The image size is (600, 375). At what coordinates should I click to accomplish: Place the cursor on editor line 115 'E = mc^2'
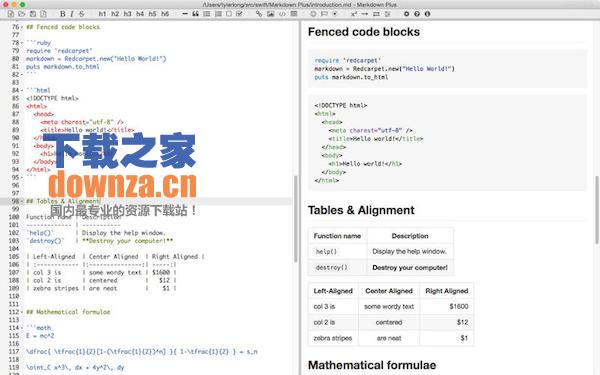[x=40, y=336]
